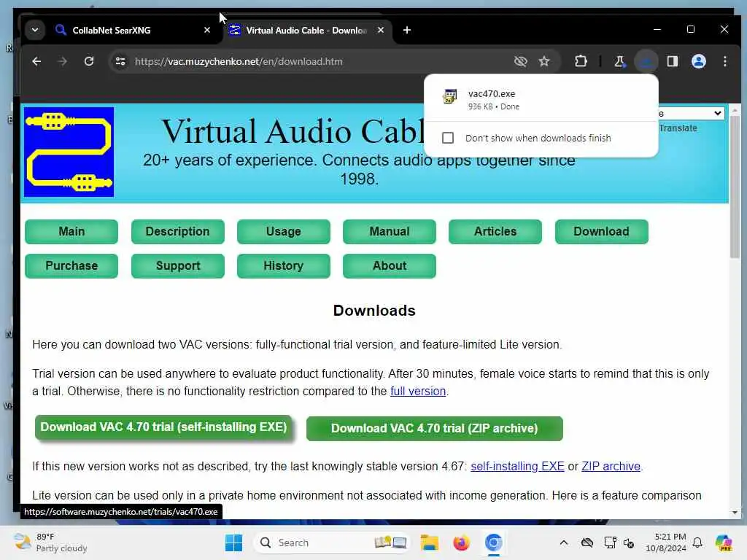Open the Extensions puzzle icon
This screenshot has width=747, height=560.
point(581,61)
